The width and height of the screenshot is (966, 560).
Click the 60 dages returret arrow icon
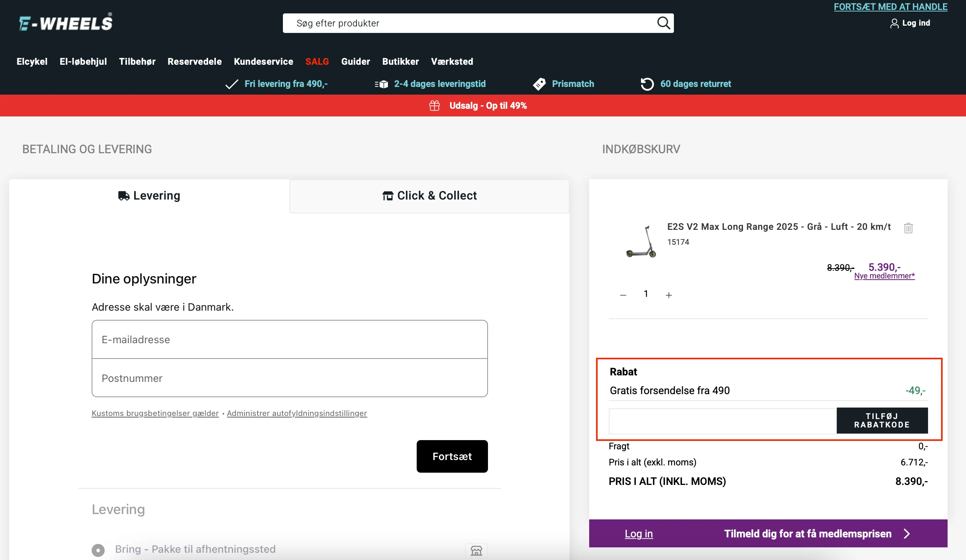click(647, 84)
